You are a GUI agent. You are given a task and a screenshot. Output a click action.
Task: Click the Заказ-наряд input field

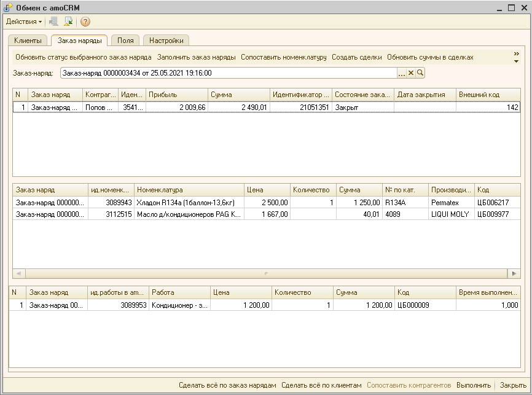click(x=229, y=73)
